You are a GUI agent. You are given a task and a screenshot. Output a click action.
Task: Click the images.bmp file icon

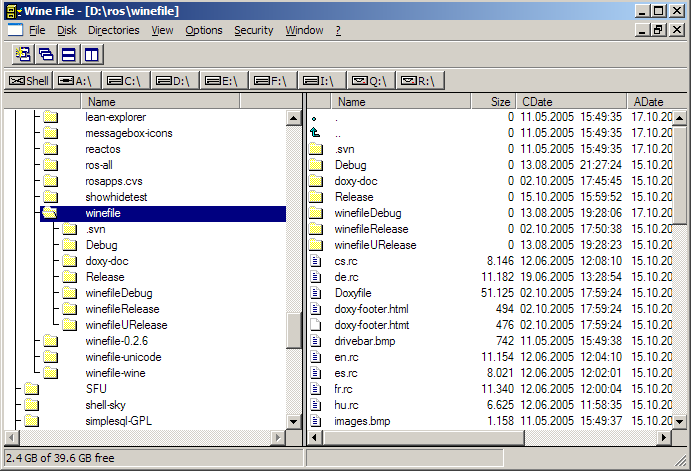click(315, 421)
